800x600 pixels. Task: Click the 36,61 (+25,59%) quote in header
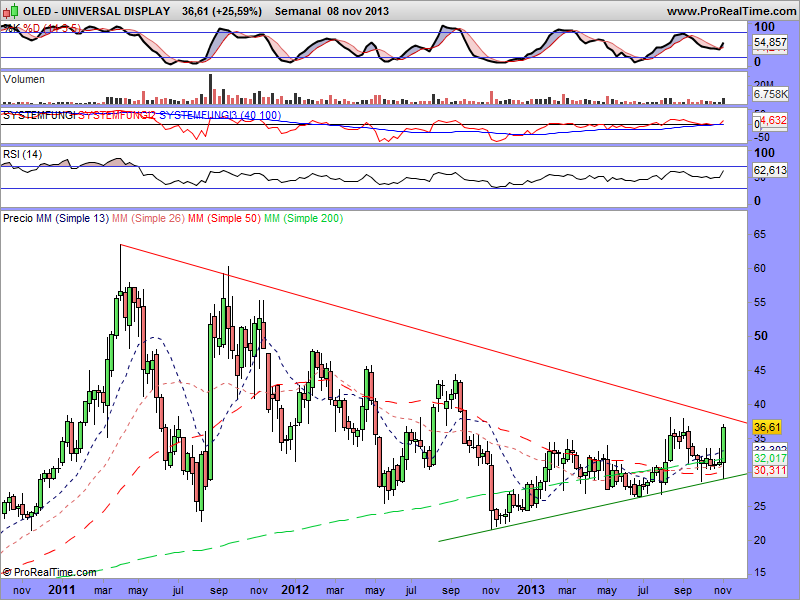222,11
